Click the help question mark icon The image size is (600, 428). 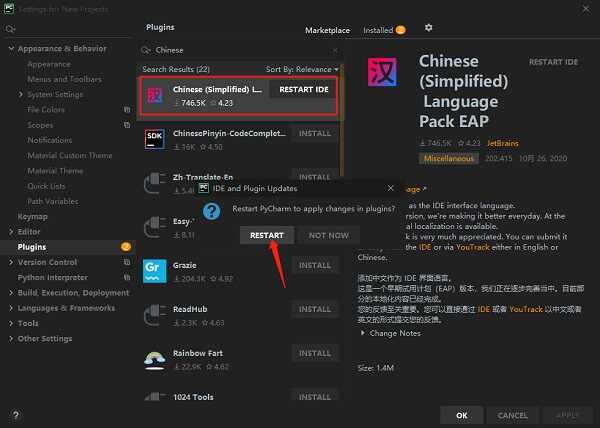point(16,415)
